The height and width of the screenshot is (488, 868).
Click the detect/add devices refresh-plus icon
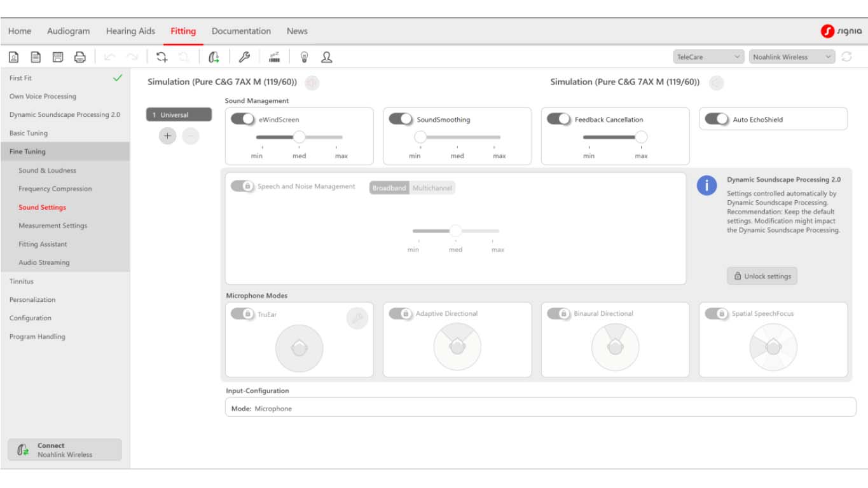[x=162, y=57]
